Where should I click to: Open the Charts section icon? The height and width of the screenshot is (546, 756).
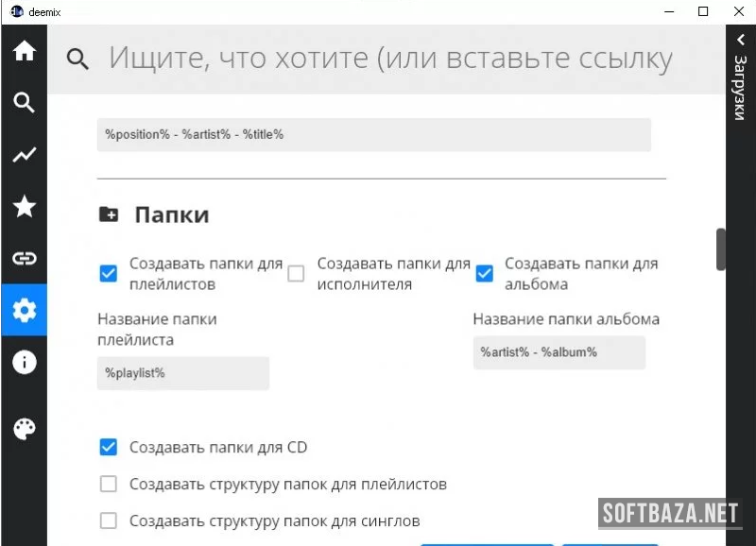[x=24, y=155]
